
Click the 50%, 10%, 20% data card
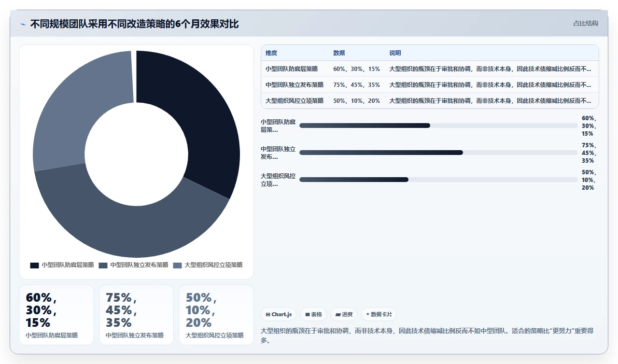pyautogui.click(x=216, y=315)
